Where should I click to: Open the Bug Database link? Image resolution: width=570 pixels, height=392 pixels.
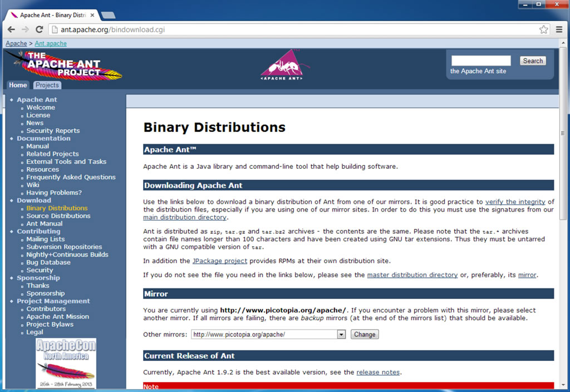coord(48,262)
